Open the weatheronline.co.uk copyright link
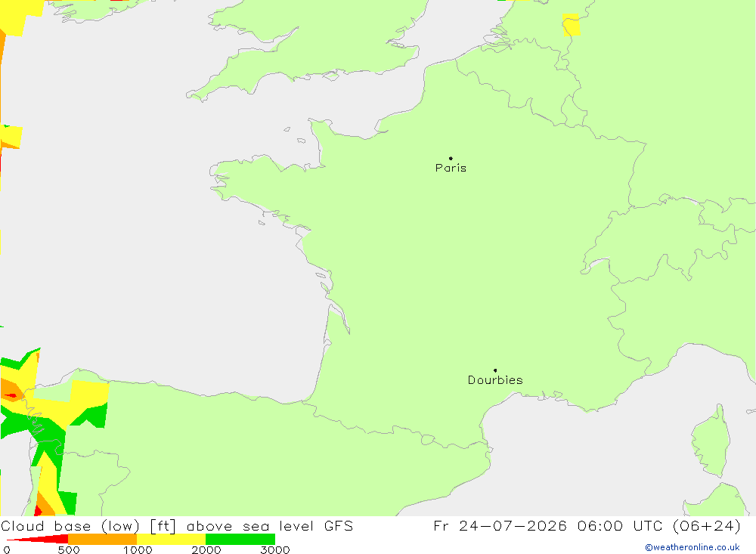The width and height of the screenshot is (756, 554). click(692, 547)
